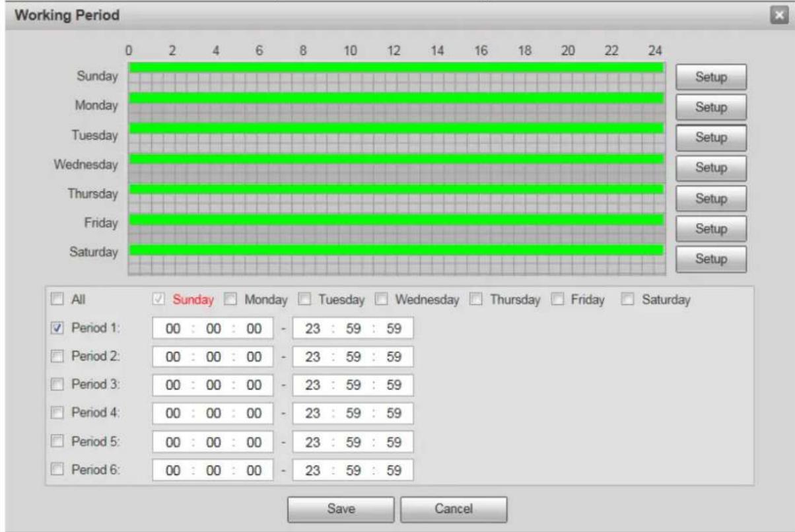Uncheck the Period 1 checkbox

(56, 328)
